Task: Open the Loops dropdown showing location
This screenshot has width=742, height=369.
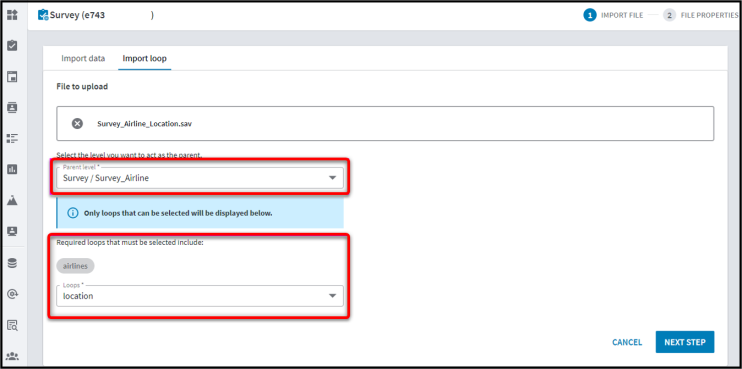Action: click(x=200, y=296)
